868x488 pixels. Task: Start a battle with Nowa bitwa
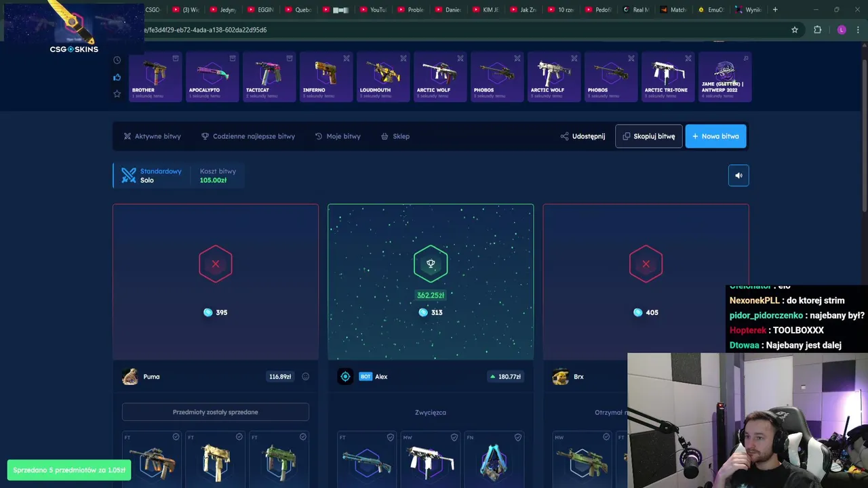[715, 136]
